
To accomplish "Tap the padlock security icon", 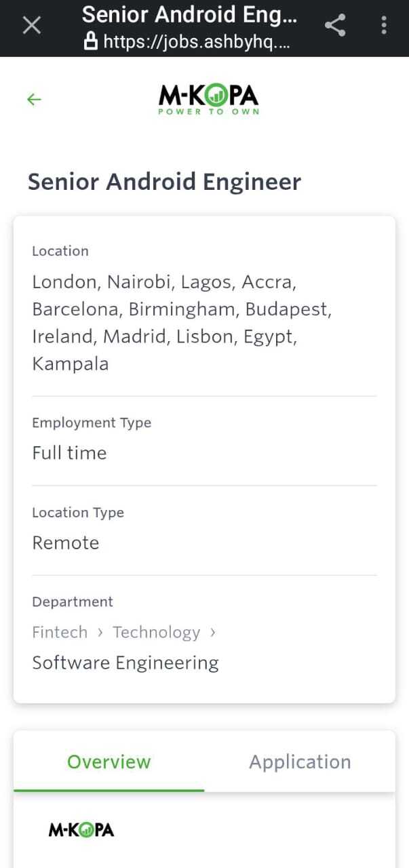I will (91, 42).
